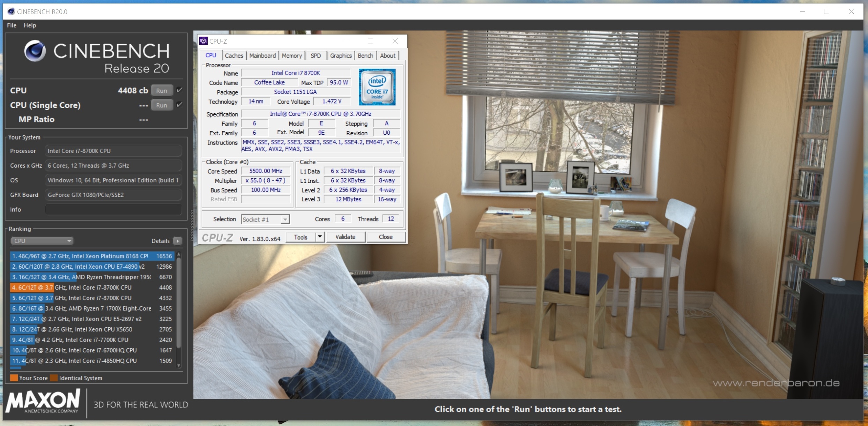Expand the Socket #1 selection dropdown
This screenshot has height=426, width=868.
(285, 219)
